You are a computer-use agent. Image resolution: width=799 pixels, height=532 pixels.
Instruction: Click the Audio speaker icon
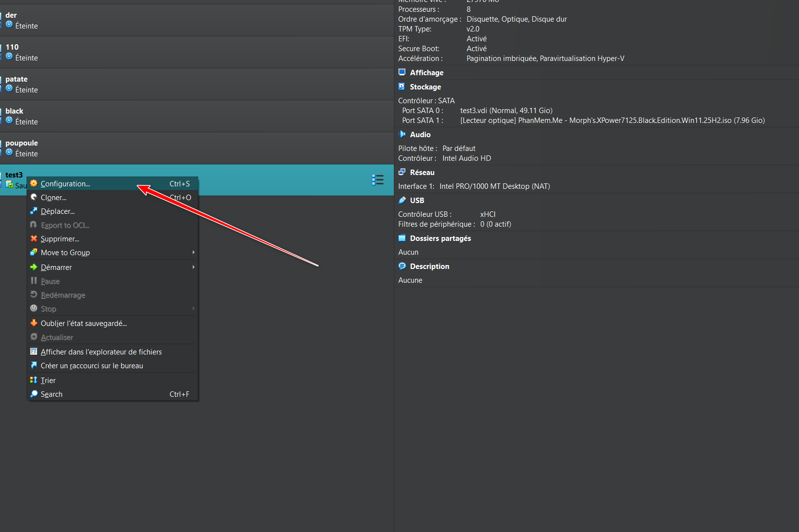point(402,134)
